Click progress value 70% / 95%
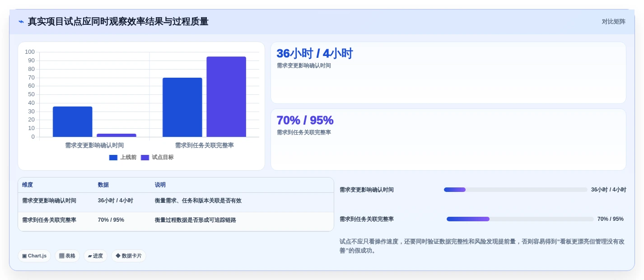This screenshot has width=644, height=280. (611, 219)
